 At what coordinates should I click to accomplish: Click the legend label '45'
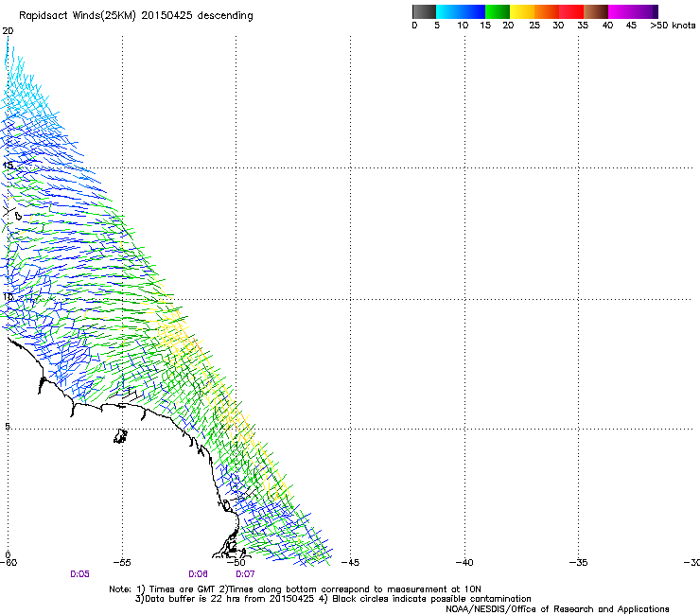(631, 25)
